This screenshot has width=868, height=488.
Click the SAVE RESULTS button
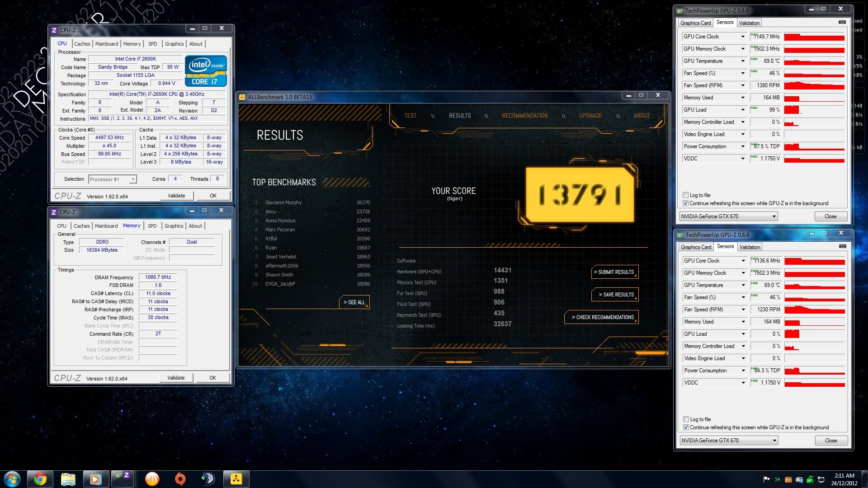coord(615,295)
